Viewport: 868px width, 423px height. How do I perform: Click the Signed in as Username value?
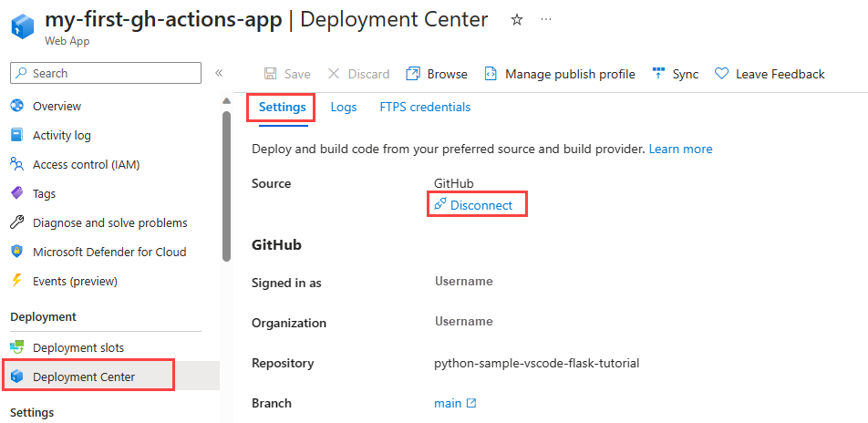464,282
